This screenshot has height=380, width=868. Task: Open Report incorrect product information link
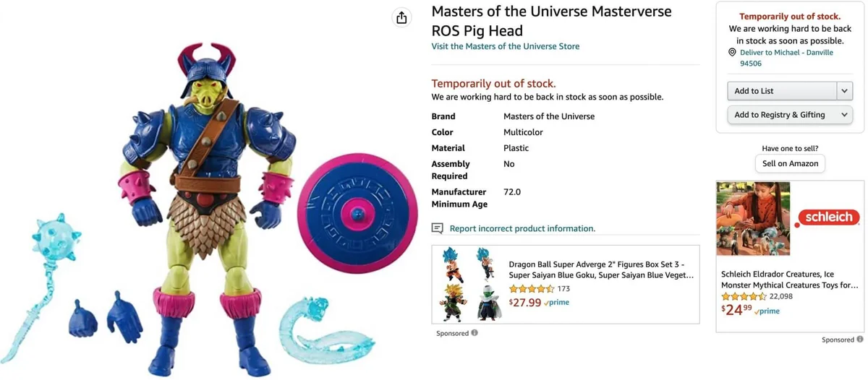522,228
